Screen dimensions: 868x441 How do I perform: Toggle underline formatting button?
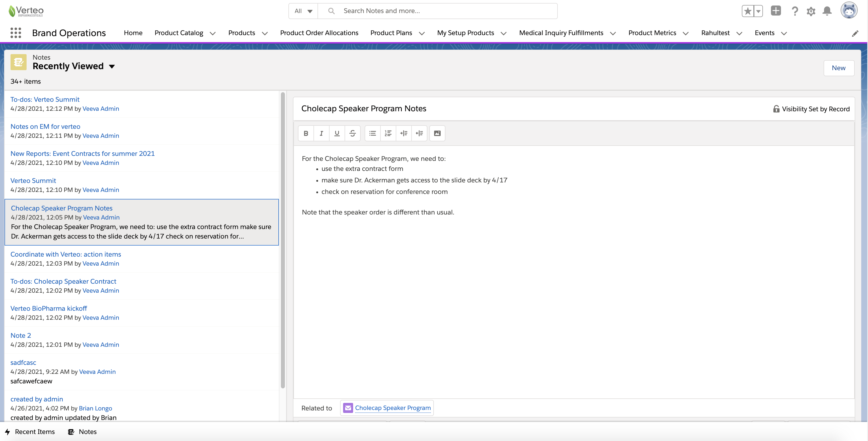(x=337, y=133)
